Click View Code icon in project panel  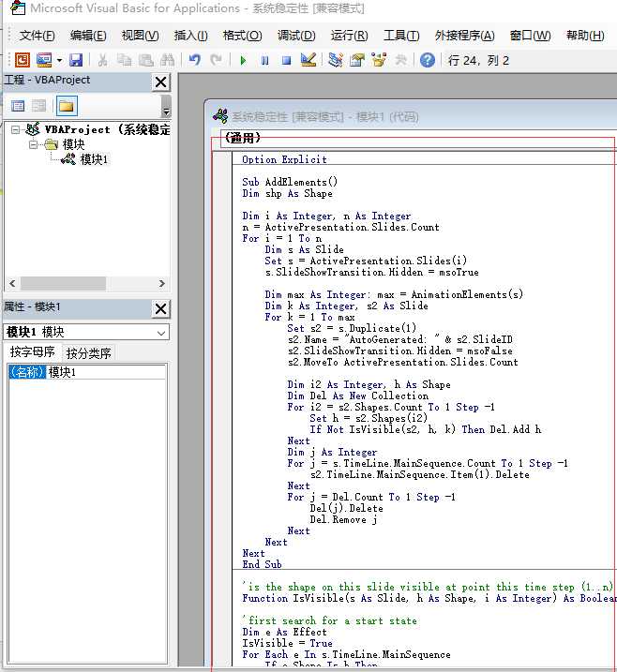18,106
